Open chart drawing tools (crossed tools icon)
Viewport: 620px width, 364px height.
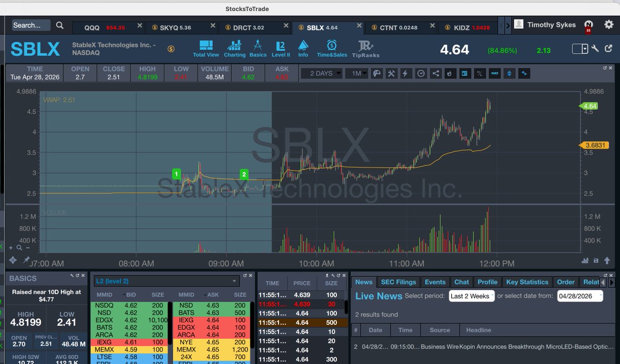click(x=391, y=74)
